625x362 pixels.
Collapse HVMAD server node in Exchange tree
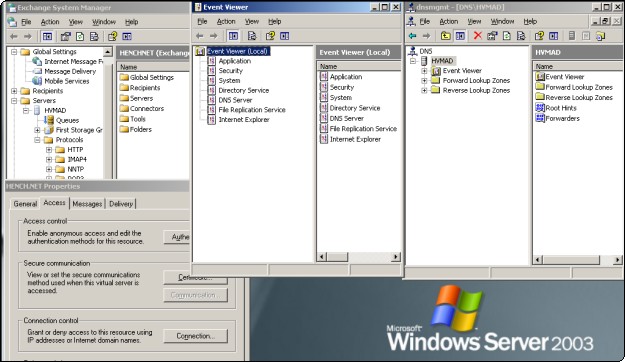point(26,110)
